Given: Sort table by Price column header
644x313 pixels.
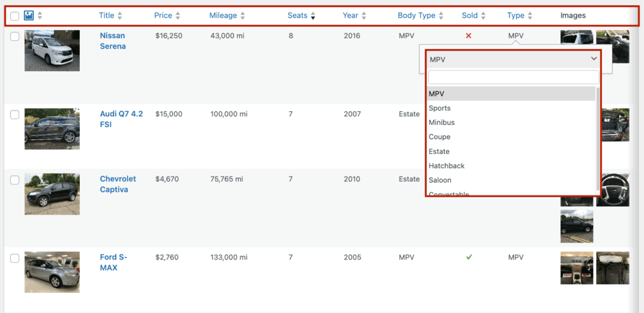Looking at the screenshot, I should [x=163, y=16].
